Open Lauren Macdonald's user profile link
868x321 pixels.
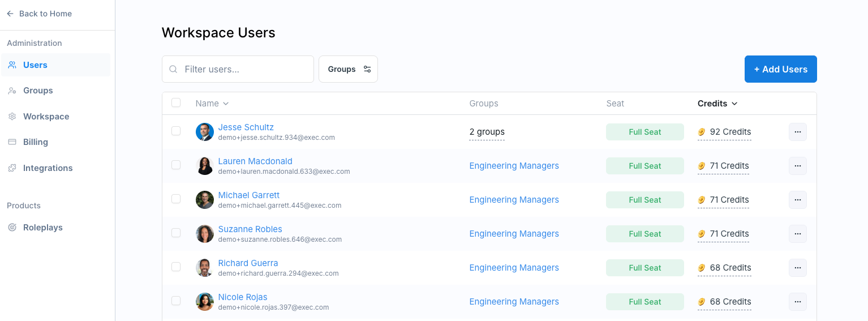(x=255, y=161)
